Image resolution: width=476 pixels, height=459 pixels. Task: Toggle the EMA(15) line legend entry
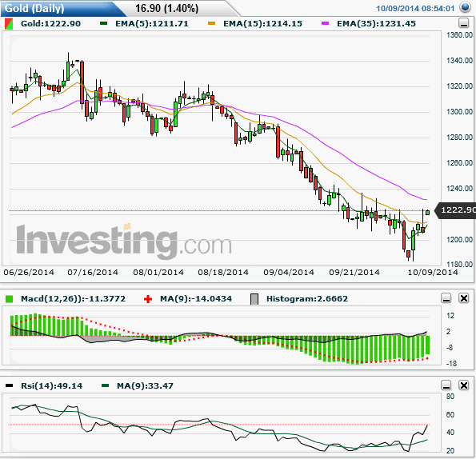255,24
